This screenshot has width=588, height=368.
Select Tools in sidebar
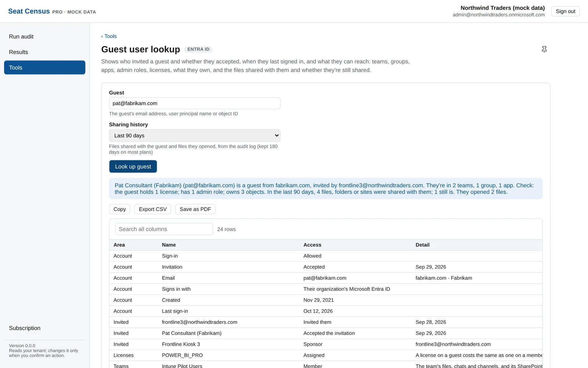coord(44,67)
